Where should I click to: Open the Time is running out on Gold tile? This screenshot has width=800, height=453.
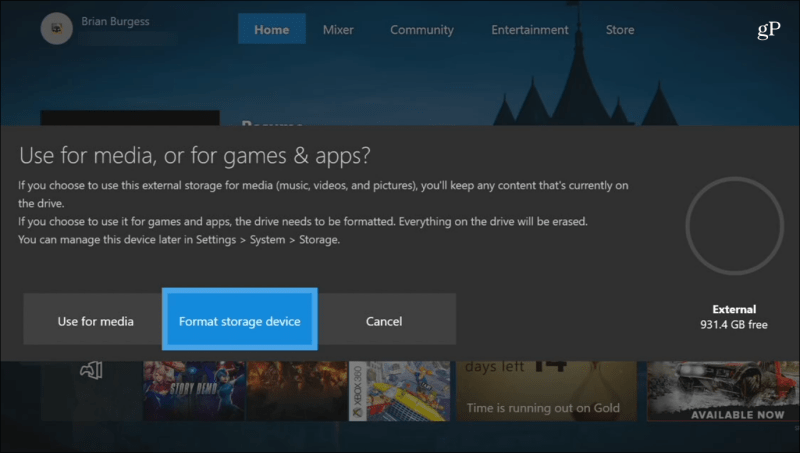pyautogui.click(x=546, y=391)
